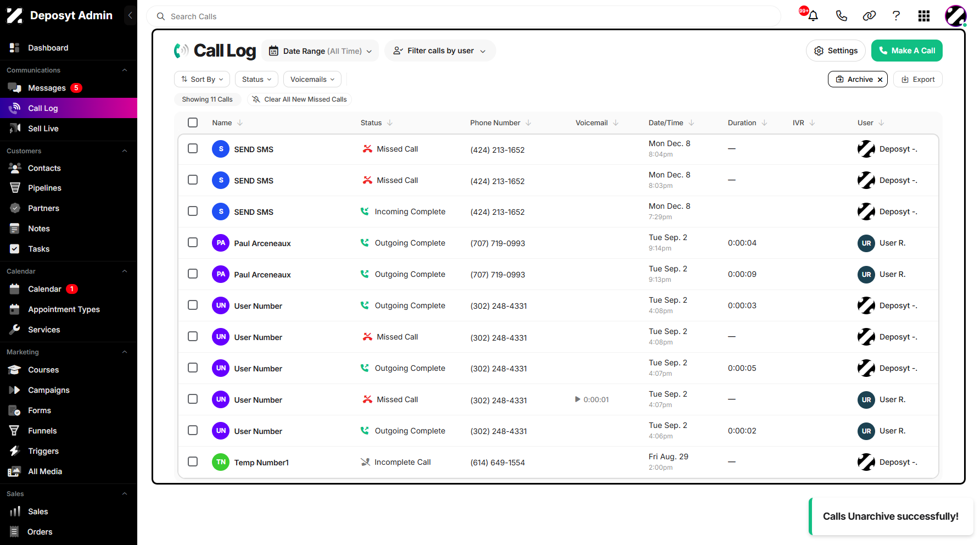980x545 pixels.
Task: Collapse the Communications sidebar section
Action: [x=125, y=70]
